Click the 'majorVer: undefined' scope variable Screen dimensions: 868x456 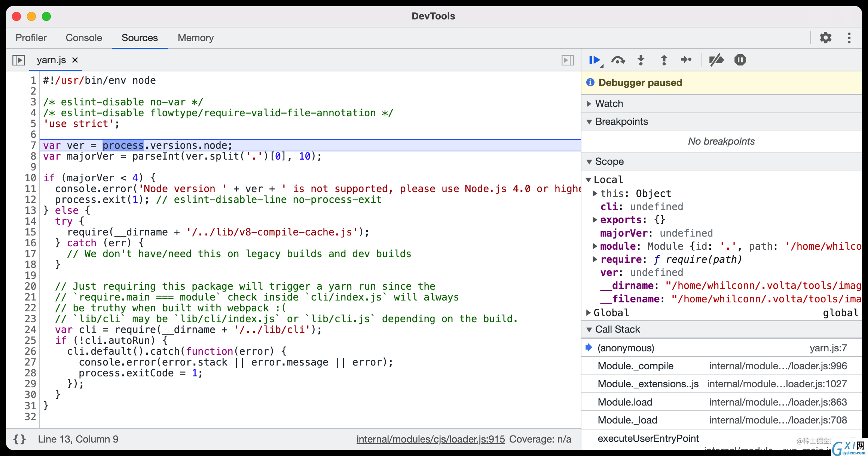[657, 233]
